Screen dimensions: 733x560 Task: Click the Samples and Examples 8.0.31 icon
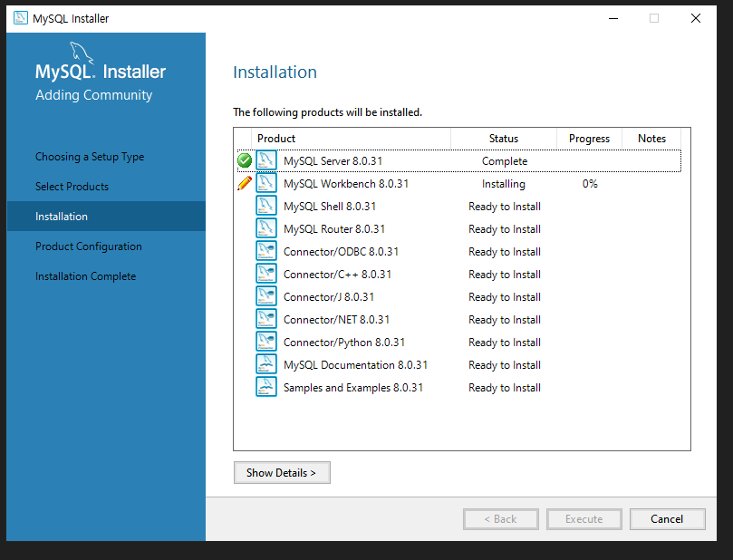(x=266, y=388)
